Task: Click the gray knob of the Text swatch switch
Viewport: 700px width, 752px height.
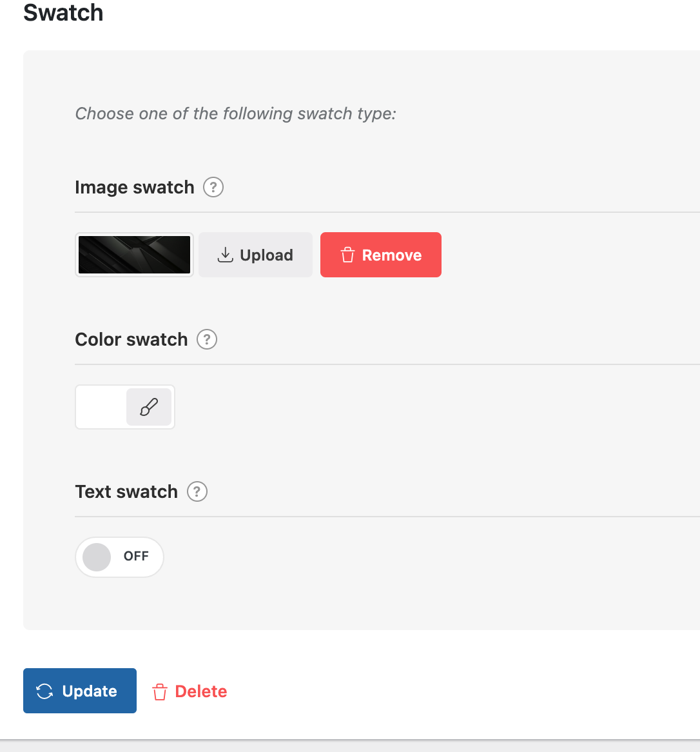Action: click(97, 557)
